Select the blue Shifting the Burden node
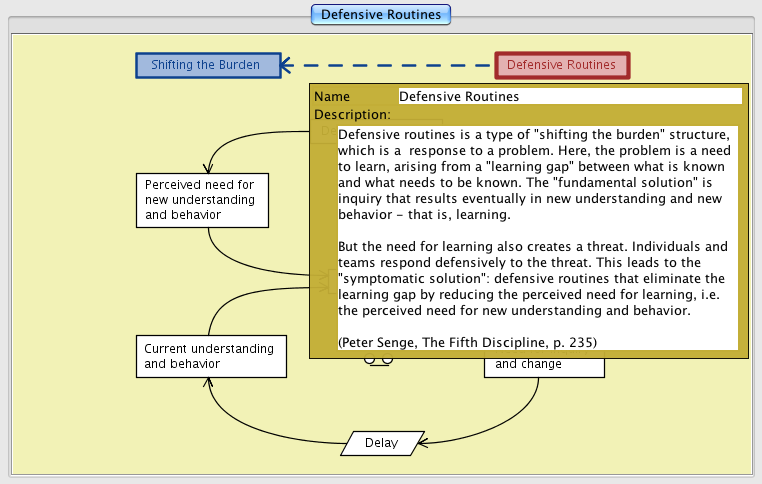 click(205, 65)
